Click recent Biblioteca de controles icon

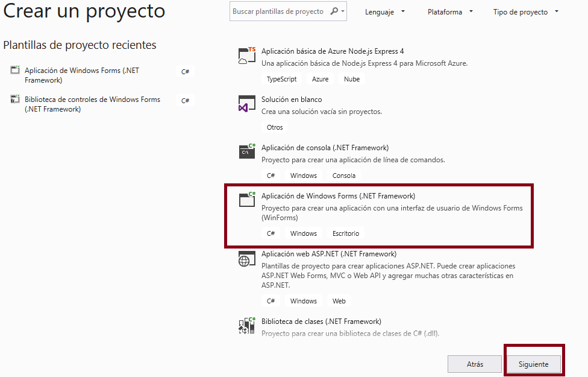pyautogui.click(x=15, y=99)
